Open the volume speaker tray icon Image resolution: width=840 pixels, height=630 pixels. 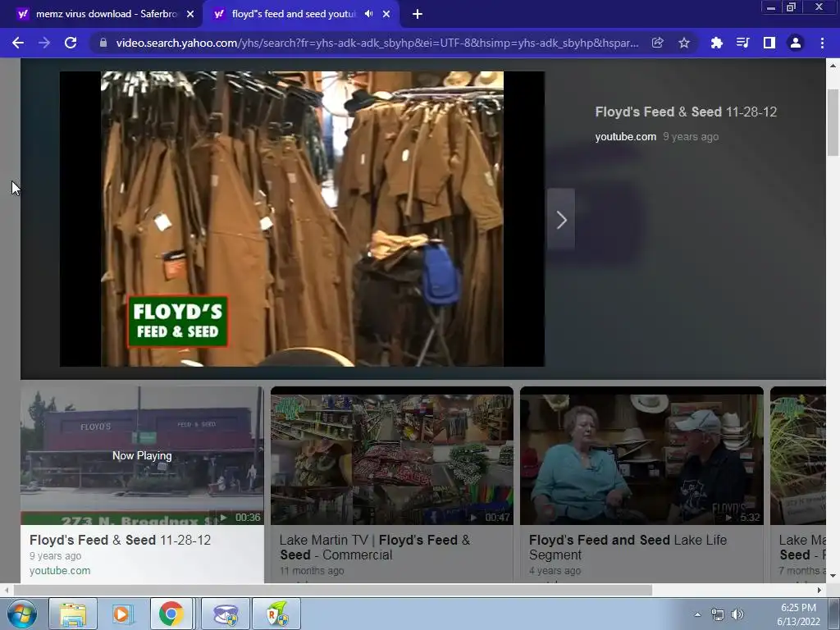point(737,614)
